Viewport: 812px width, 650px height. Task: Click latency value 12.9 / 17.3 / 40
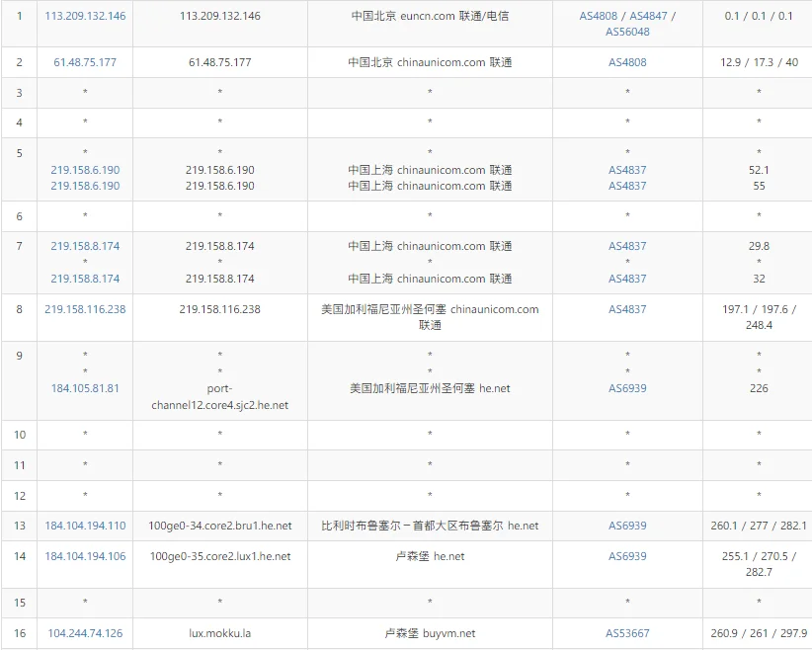click(x=759, y=62)
